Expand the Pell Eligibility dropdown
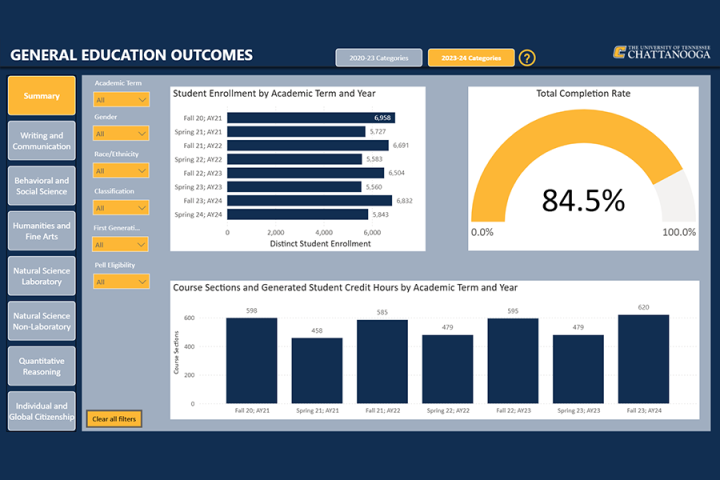The height and width of the screenshot is (480, 720). [x=121, y=281]
